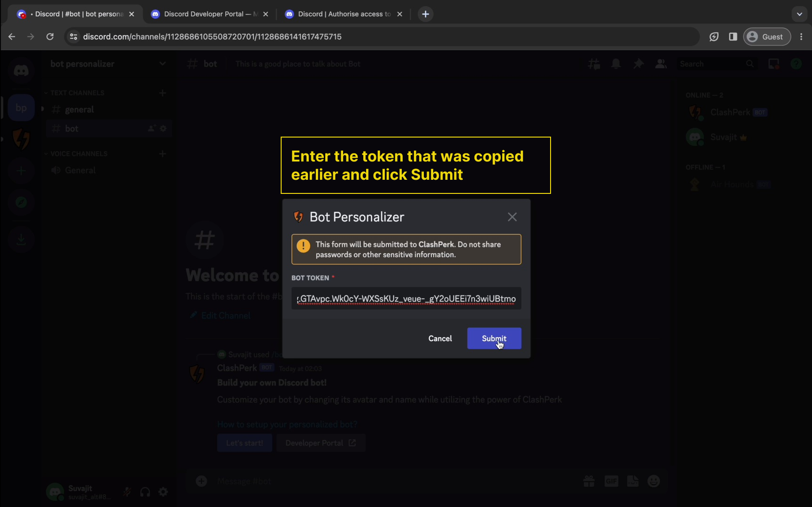
Task: View site information in the address bar
Action: pos(73,37)
